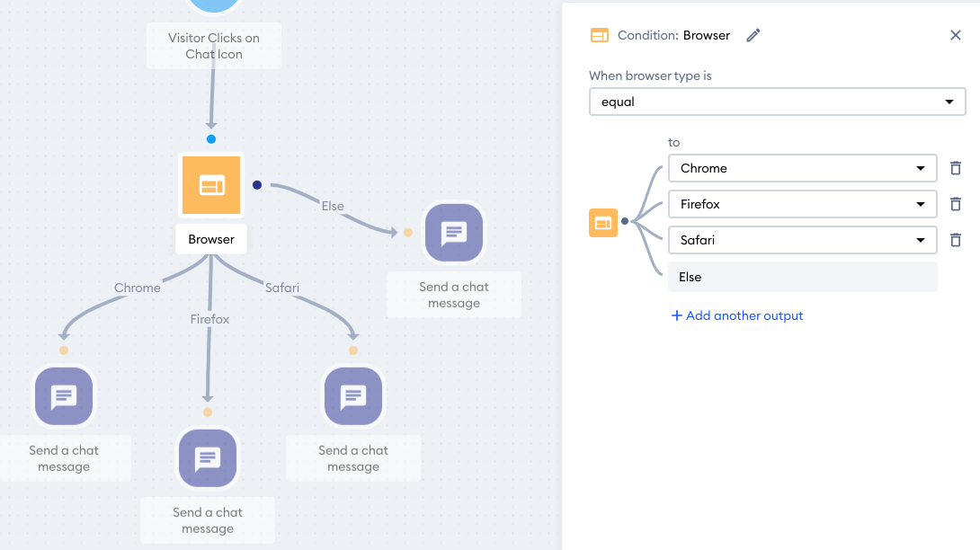Image resolution: width=980 pixels, height=550 pixels.
Task: Click the dark blue Else output connector dot
Action: [x=257, y=185]
